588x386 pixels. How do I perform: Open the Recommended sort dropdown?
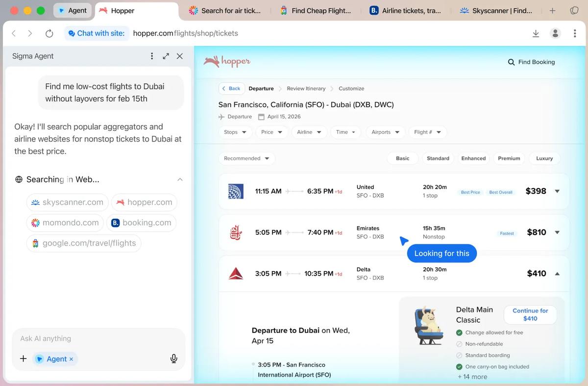click(x=247, y=158)
